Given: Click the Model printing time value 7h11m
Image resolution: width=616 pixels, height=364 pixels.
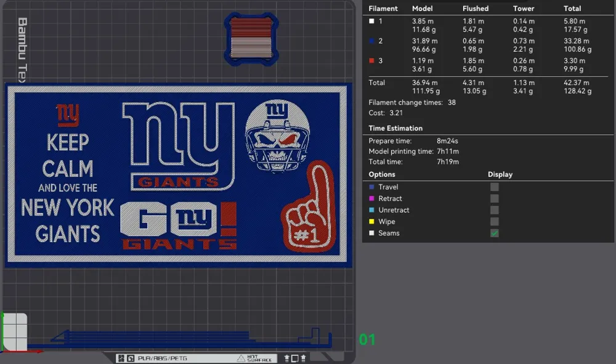Looking at the screenshot, I should pyautogui.click(x=448, y=151).
